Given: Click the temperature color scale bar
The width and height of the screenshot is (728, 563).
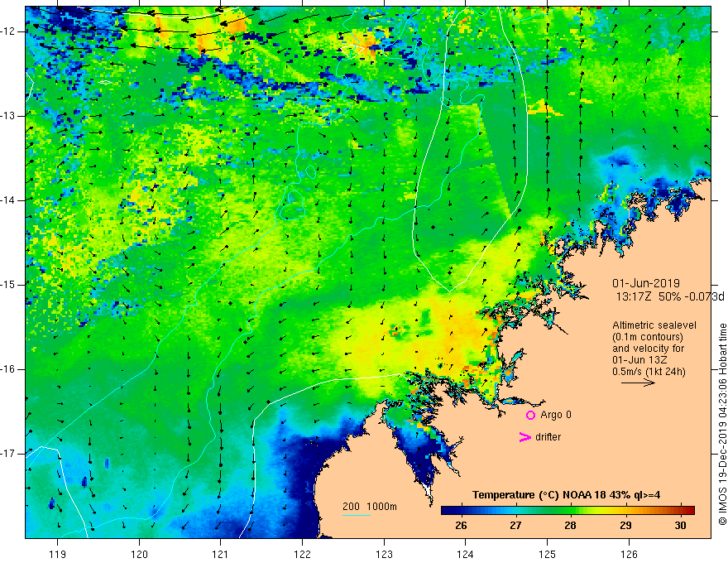Looking at the screenshot, I should click(568, 510).
